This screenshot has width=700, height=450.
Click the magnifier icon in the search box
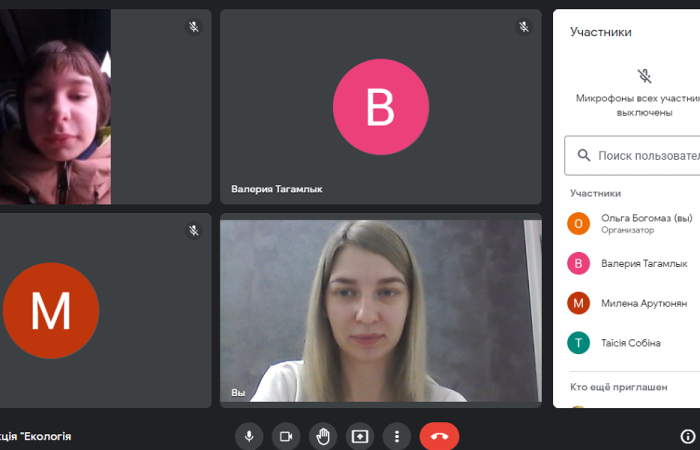(582, 156)
